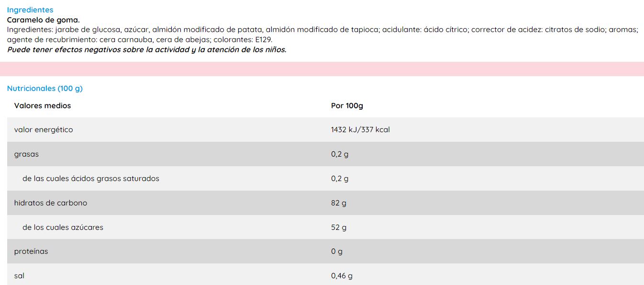Click the 1432 kJ/337 kcal value
The height and width of the screenshot is (285, 644).
coord(360,130)
